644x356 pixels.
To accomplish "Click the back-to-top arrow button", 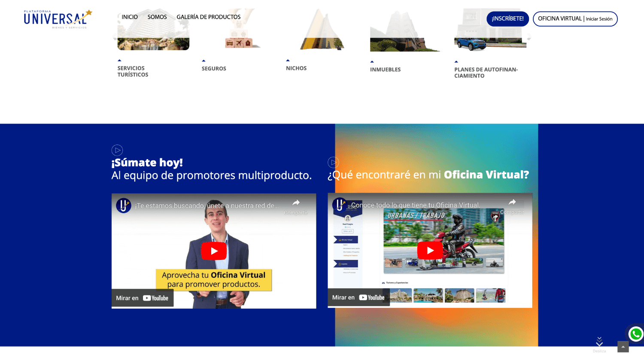I will [x=623, y=347].
